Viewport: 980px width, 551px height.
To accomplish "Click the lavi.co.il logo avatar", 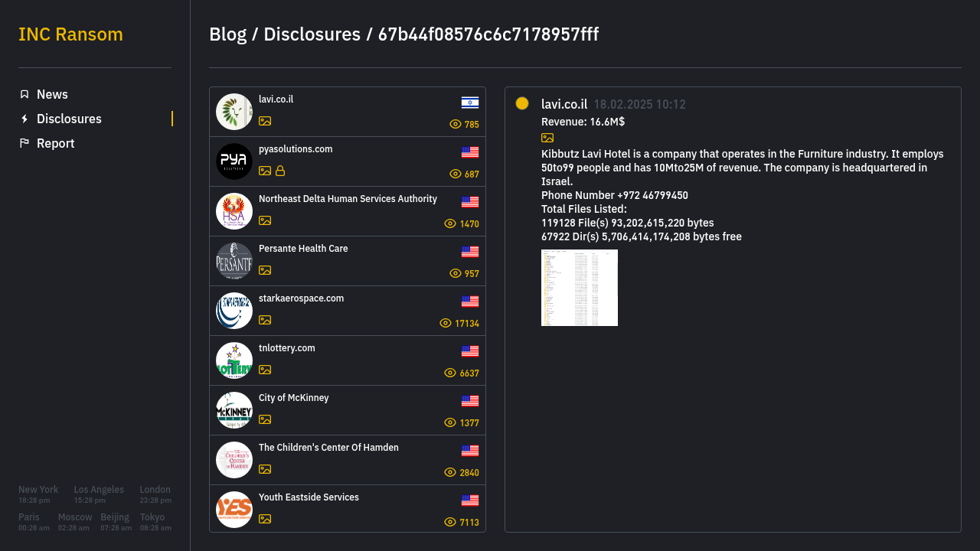I will (x=234, y=112).
